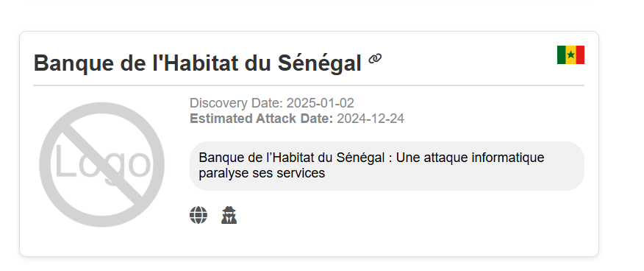Click the text 'paralyse ses services'
Image resolution: width=644 pixels, height=271 pixels.
pyautogui.click(x=262, y=173)
